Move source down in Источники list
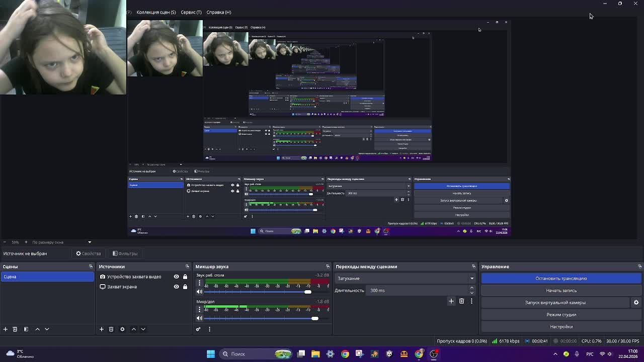 point(143,329)
